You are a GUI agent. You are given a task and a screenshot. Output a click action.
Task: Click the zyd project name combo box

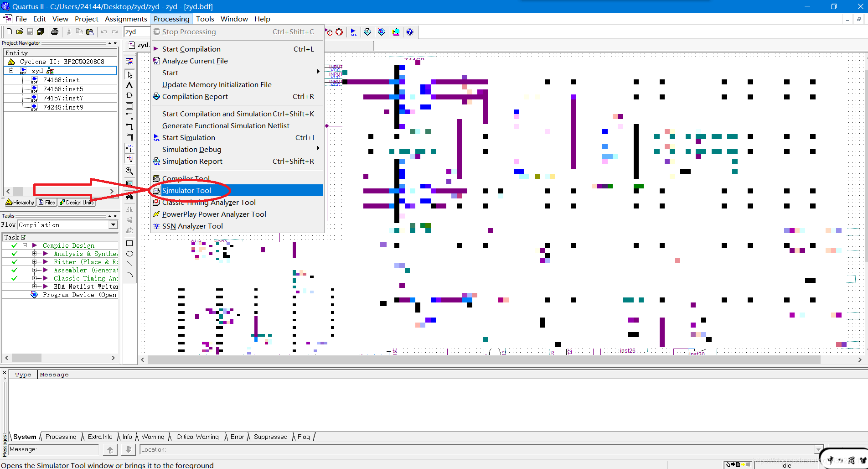point(137,32)
